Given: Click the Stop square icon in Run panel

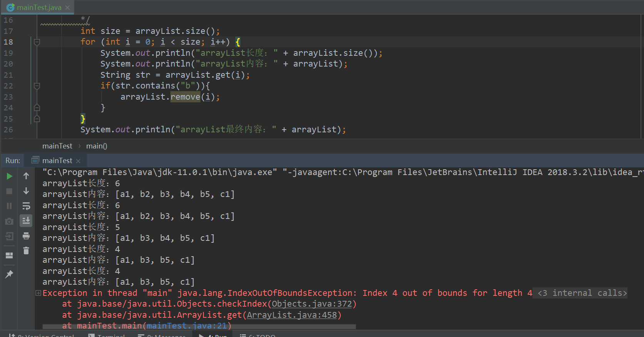Looking at the screenshot, I should click(10, 191).
